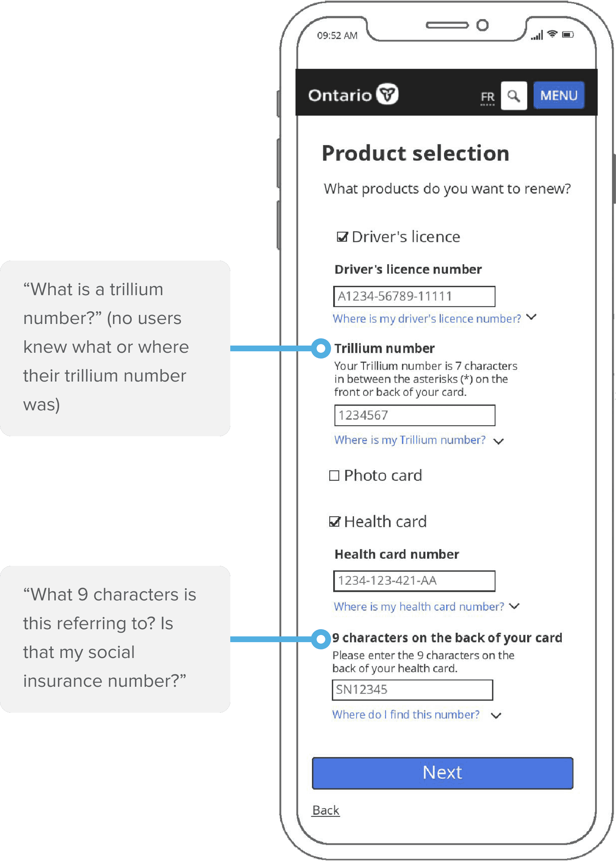Uncheck the Driver's licence checkbox
The height and width of the screenshot is (861, 616).
pos(342,237)
